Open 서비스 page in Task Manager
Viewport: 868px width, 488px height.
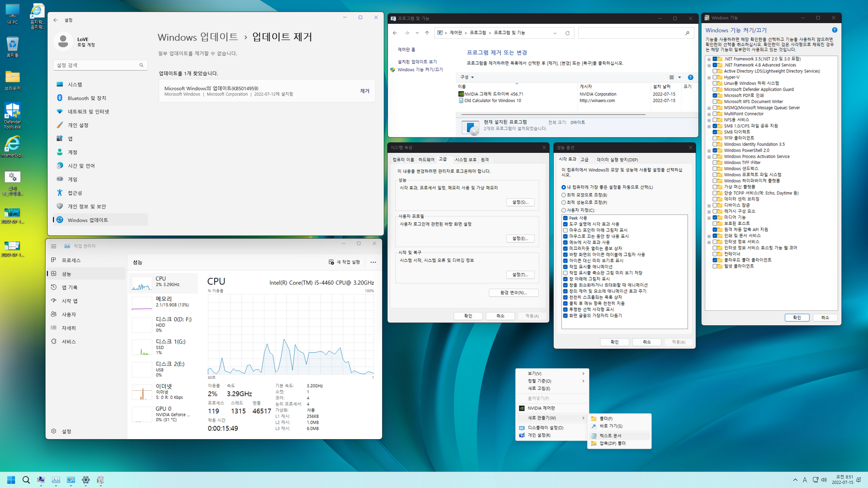[x=87, y=341]
